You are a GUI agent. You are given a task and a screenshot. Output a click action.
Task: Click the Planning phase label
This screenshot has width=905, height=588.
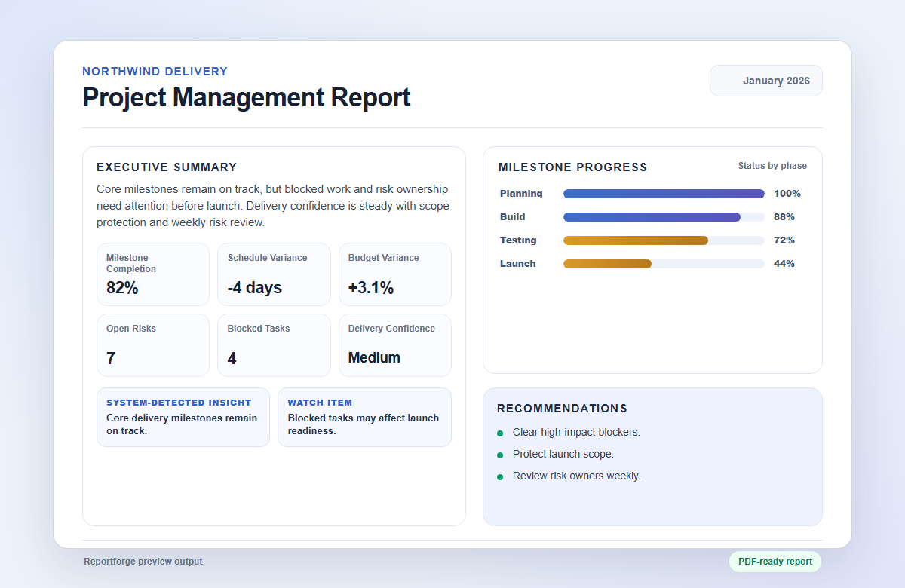tap(521, 194)
